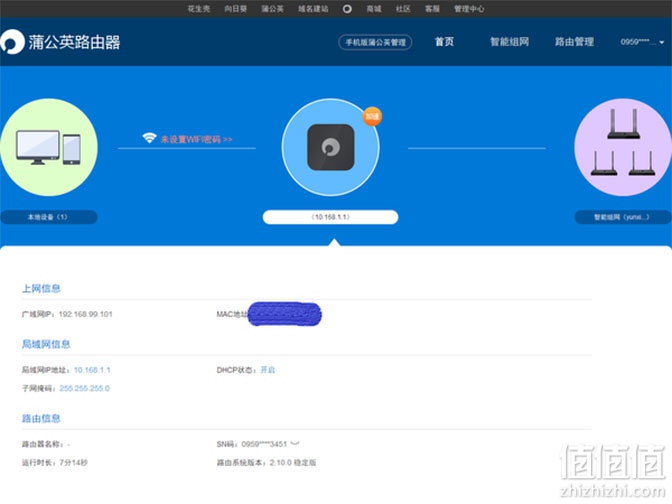The image size is (672, 504).
Task: Click the Oray circle icon in top bar
Action: 347,9
